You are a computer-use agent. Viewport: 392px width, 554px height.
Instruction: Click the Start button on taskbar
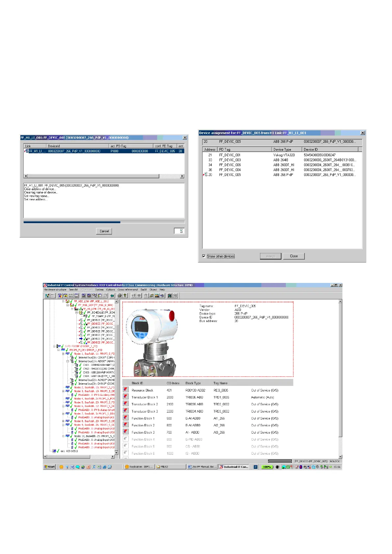click(x=50, y=467)
